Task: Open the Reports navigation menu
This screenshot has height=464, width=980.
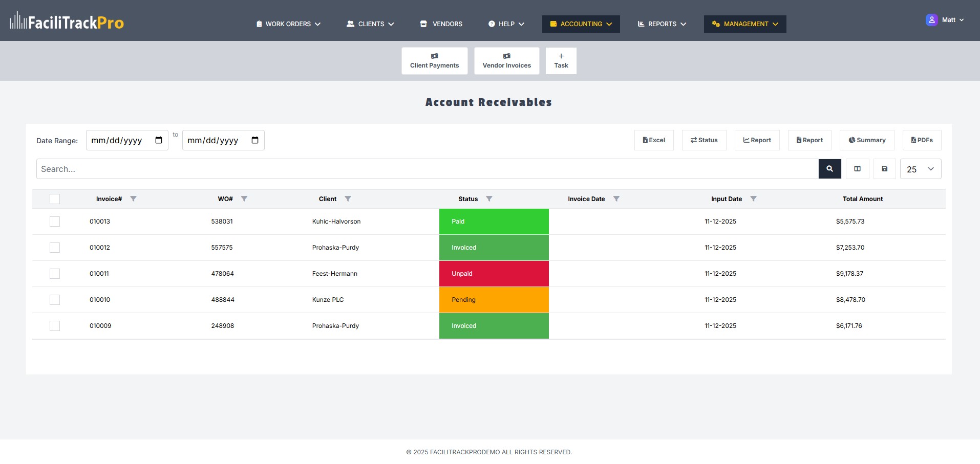Action: 662,24
